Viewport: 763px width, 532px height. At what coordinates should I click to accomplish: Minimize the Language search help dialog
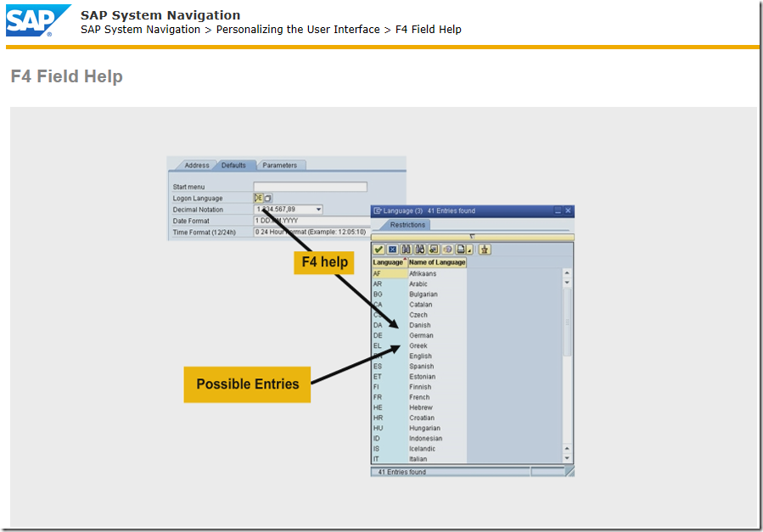(x=558, y=210)
